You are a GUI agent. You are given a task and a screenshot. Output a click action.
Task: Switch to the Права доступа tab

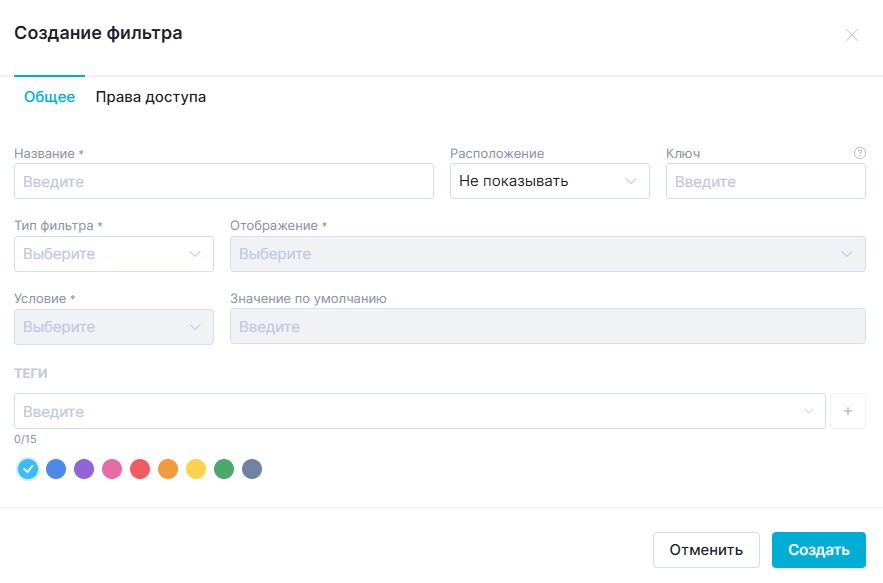(150, 97)
